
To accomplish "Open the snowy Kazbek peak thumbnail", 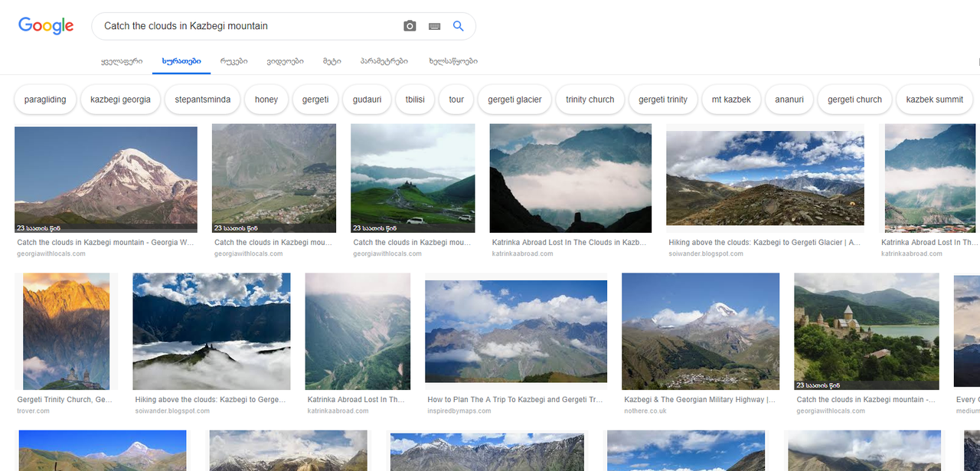I will (106, 179).
